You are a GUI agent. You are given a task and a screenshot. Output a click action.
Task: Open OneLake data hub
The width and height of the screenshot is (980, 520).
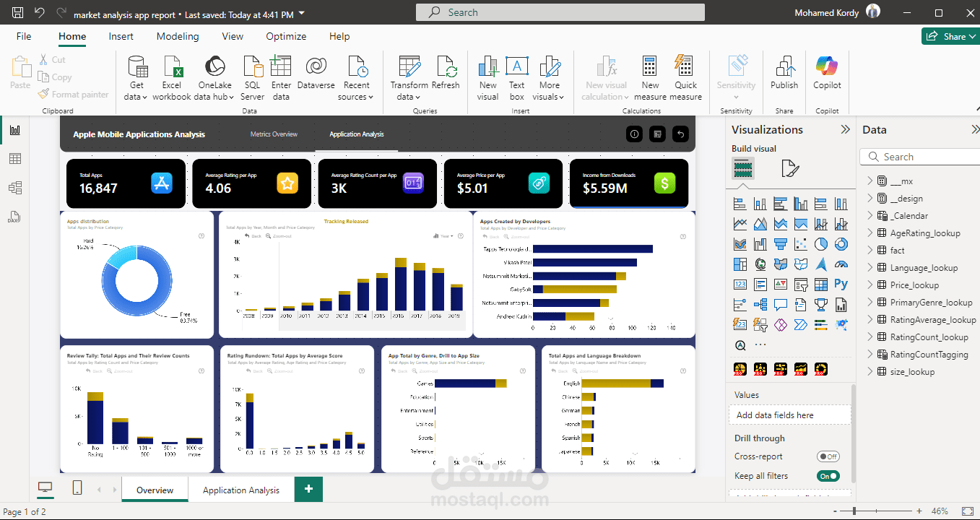click(x=214, y=78)
